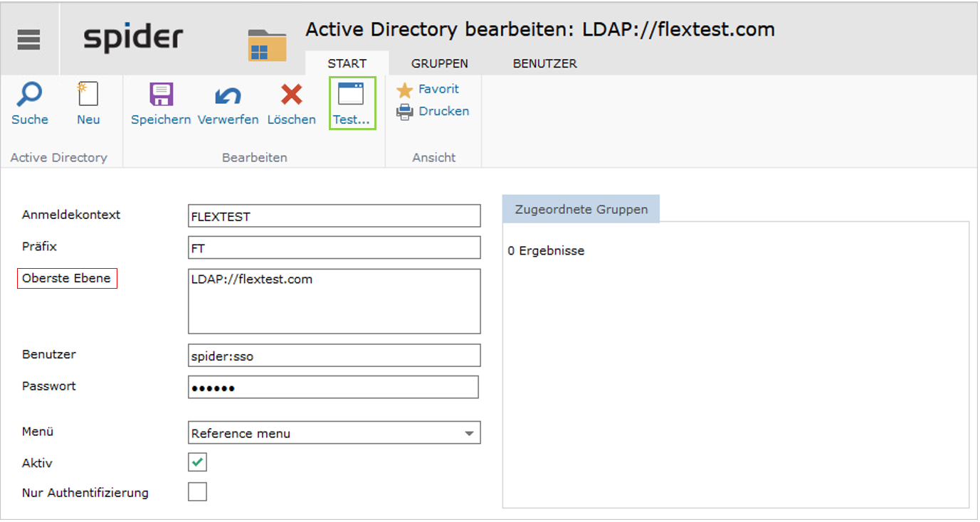Click the Favorit link
This screenshot has width=980, height=522.
point(438,89)
